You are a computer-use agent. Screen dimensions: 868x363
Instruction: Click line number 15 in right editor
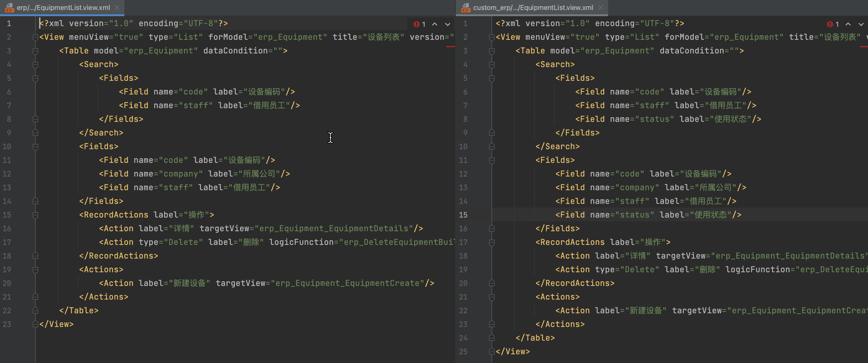(463, 215)
